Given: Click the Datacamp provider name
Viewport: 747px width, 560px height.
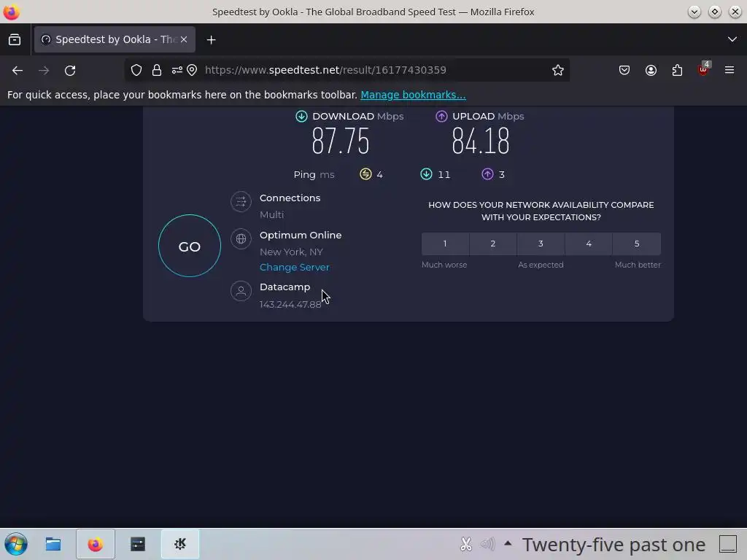Looking at the screenshot, I should coord(285,287).
